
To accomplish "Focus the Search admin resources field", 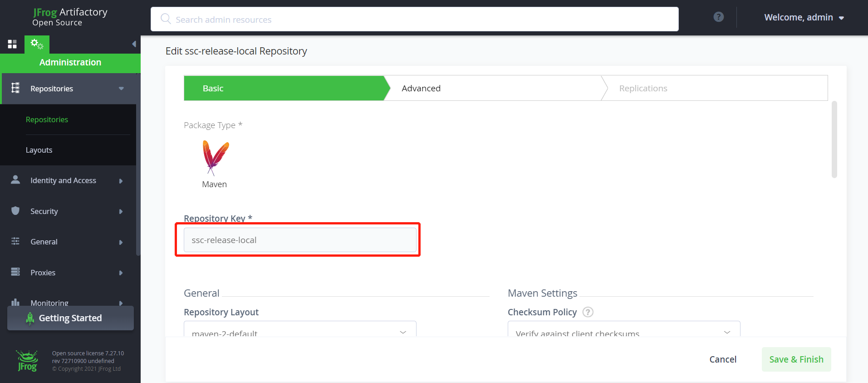I will tap(415, 19).
